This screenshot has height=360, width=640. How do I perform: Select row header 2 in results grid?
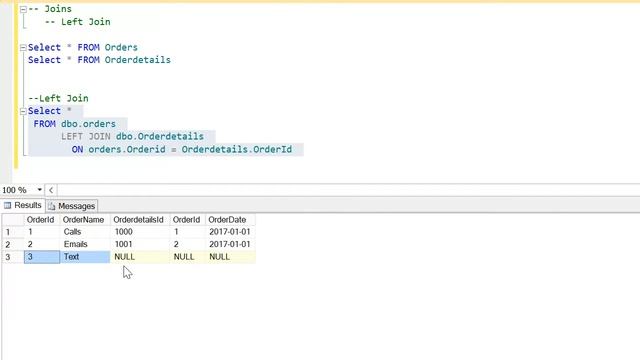coord(13,244)
